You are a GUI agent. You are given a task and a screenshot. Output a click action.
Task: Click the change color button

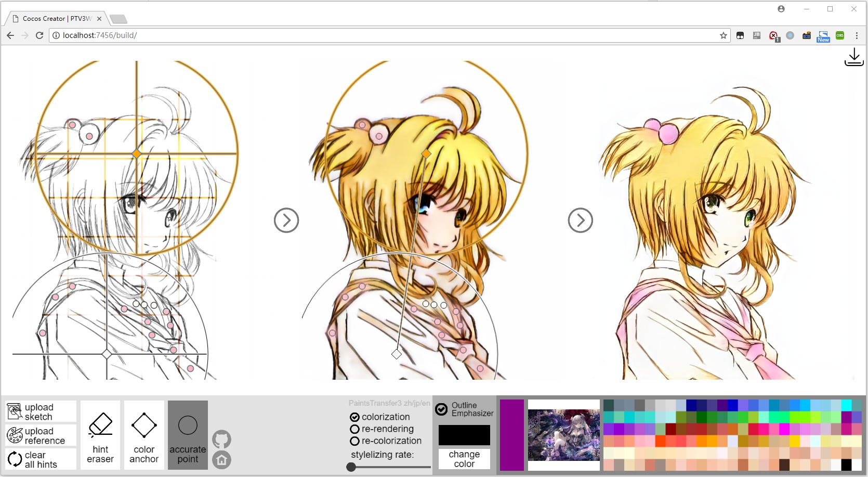pyautogui.click(x=464, y=459)
